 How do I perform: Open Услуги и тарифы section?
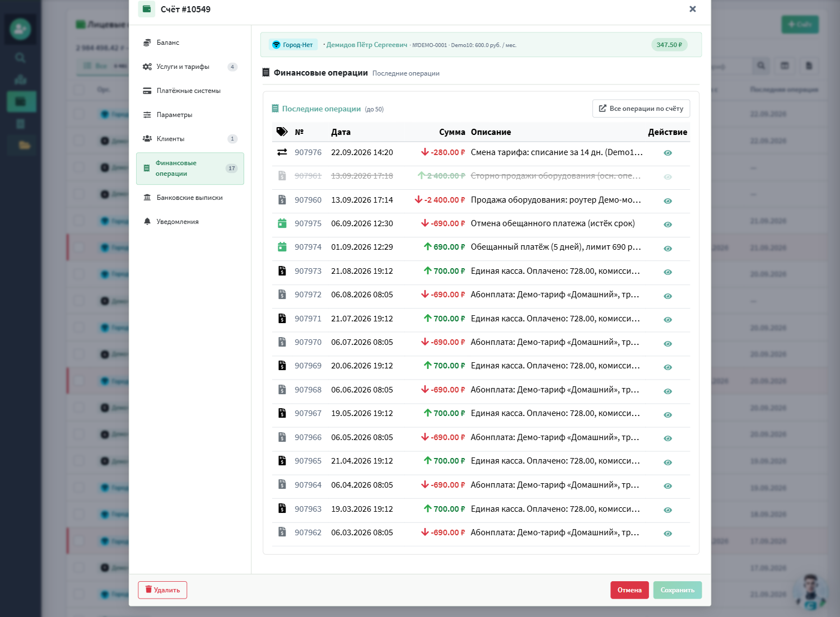[190, 67]
